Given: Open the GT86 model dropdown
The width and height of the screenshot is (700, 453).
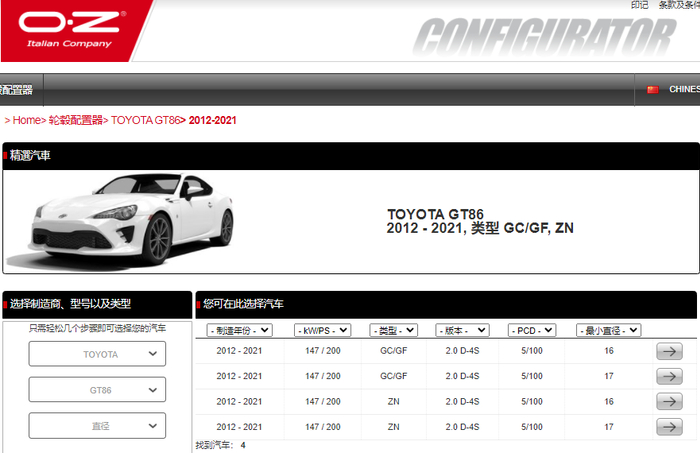Looking at the screenshot, I should (97, 390).
